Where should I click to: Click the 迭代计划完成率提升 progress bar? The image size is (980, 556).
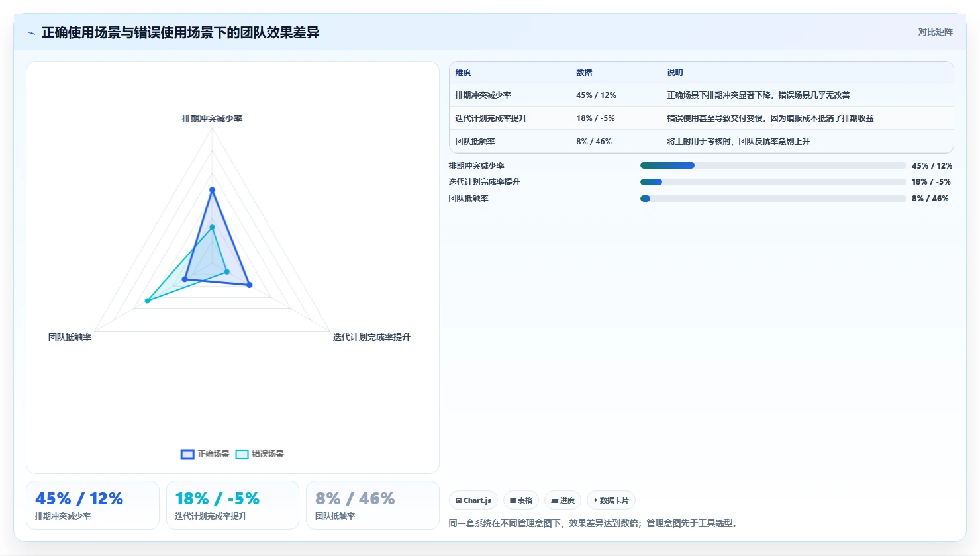coord(773,182)
